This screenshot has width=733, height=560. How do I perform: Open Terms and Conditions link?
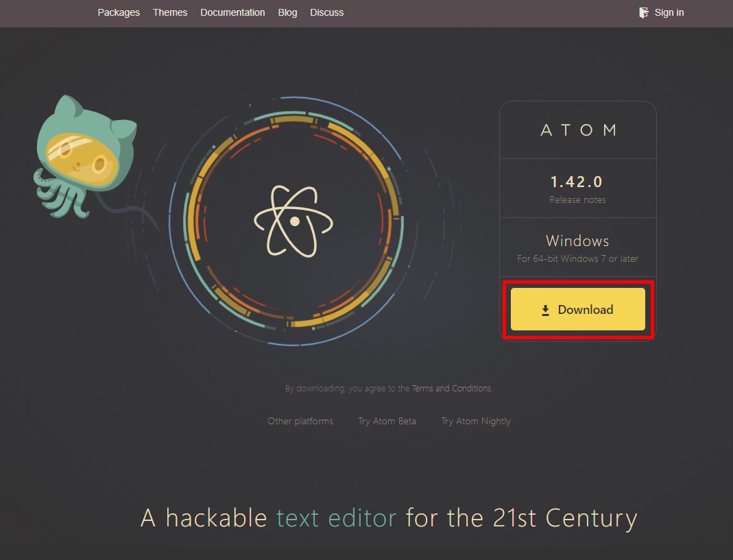pyautogui.click(x=452, y=388)
